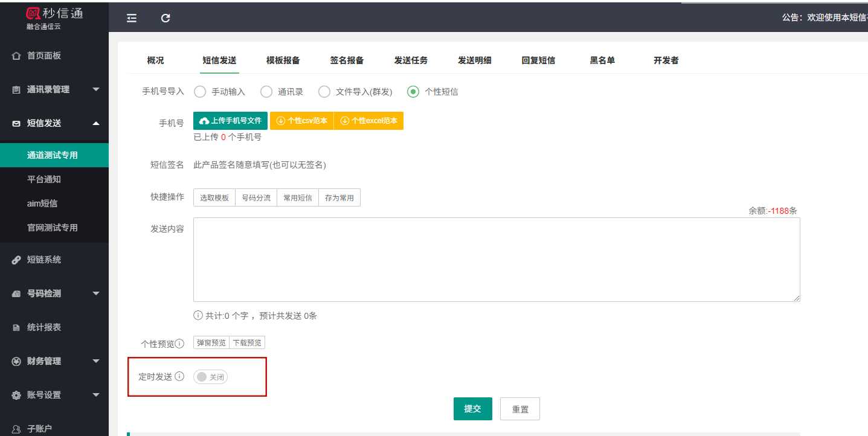Open 子账户 via its user icon
This screenshot has height=436, width=868.
16,428
